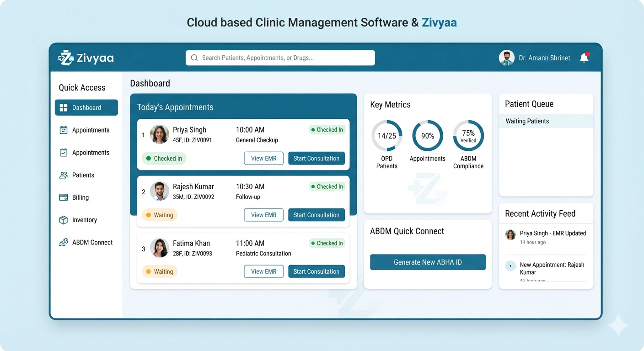Click 'Priya Singh - EMR Updated' activity entry
The width and height of the screenshot is (644, 351).
pos(546,238)
